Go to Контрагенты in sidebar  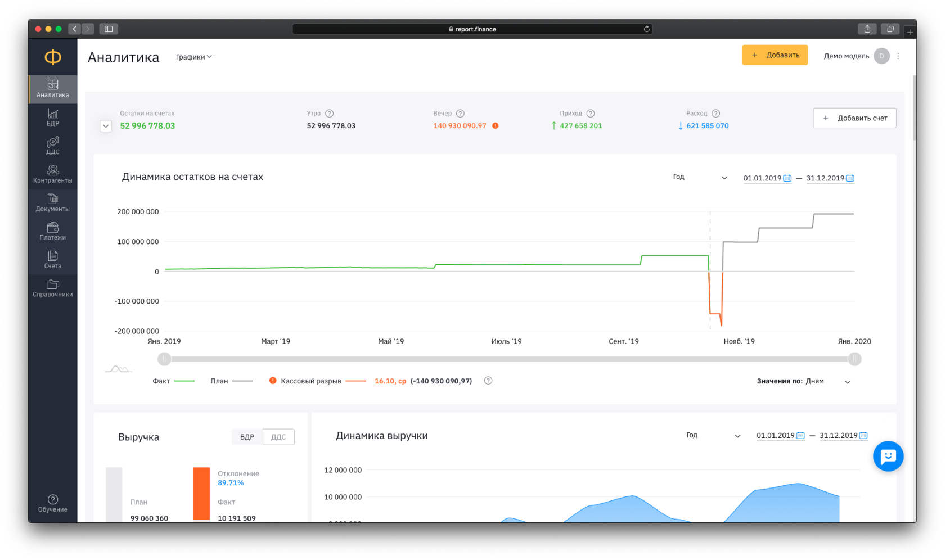(x=52, y=174)
